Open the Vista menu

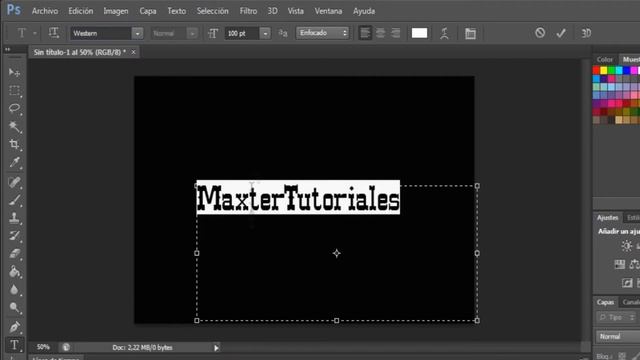(296, 11)
